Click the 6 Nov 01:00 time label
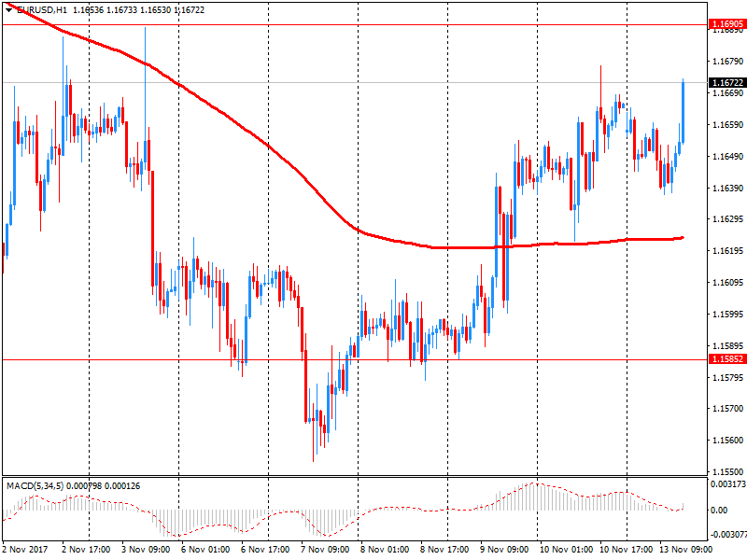747x560 pixels. click(205, 549)
